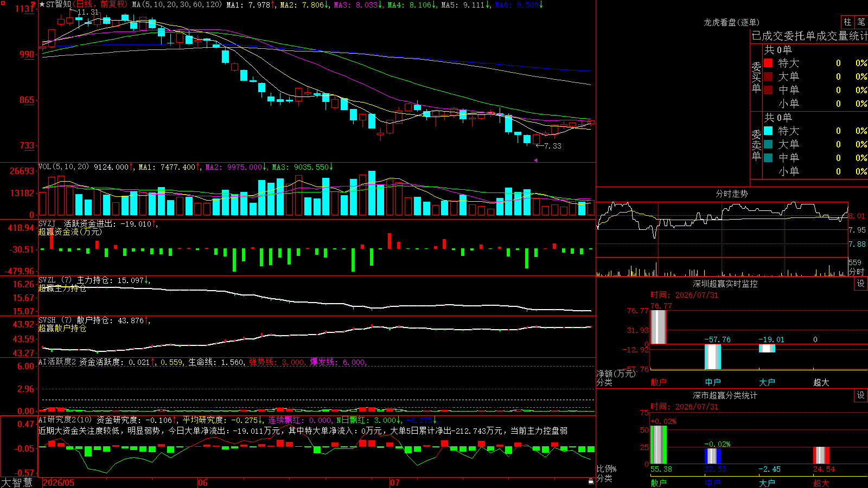Open 设 settings for 深圳超赢实时监控
868x488 pixels.
pyautogui.click(x=861, y=284)
